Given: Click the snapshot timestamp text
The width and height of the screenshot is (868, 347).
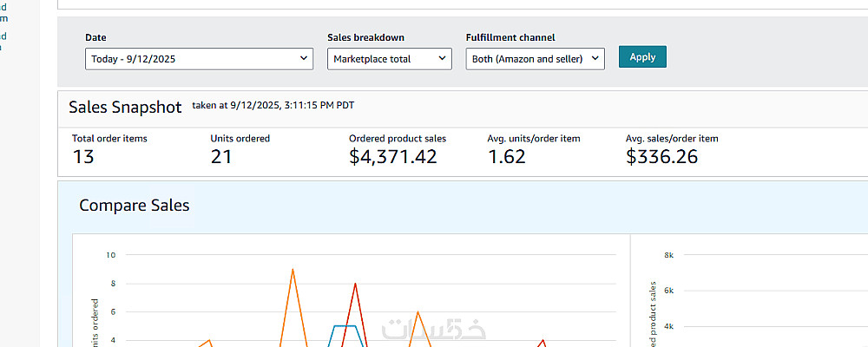Looking at the screenshot, I should [273, 105].
